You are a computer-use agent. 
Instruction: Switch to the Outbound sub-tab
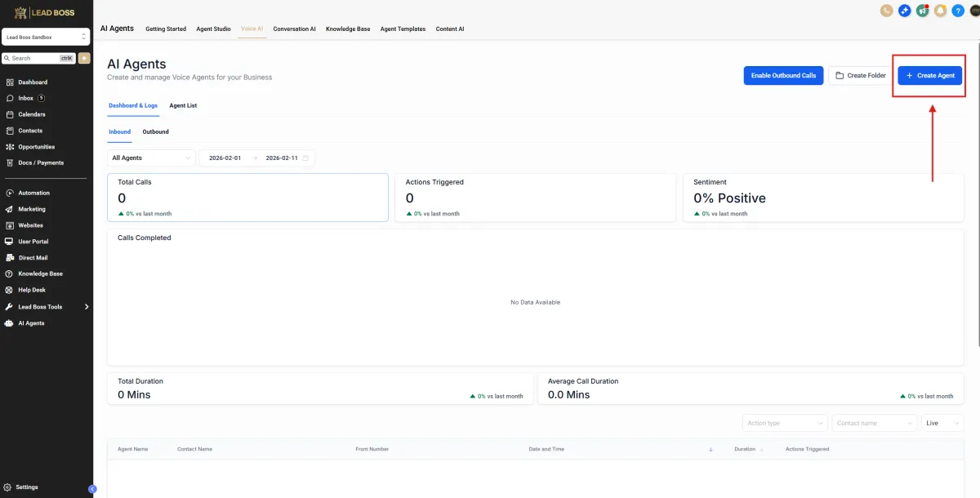pos(155,131)
